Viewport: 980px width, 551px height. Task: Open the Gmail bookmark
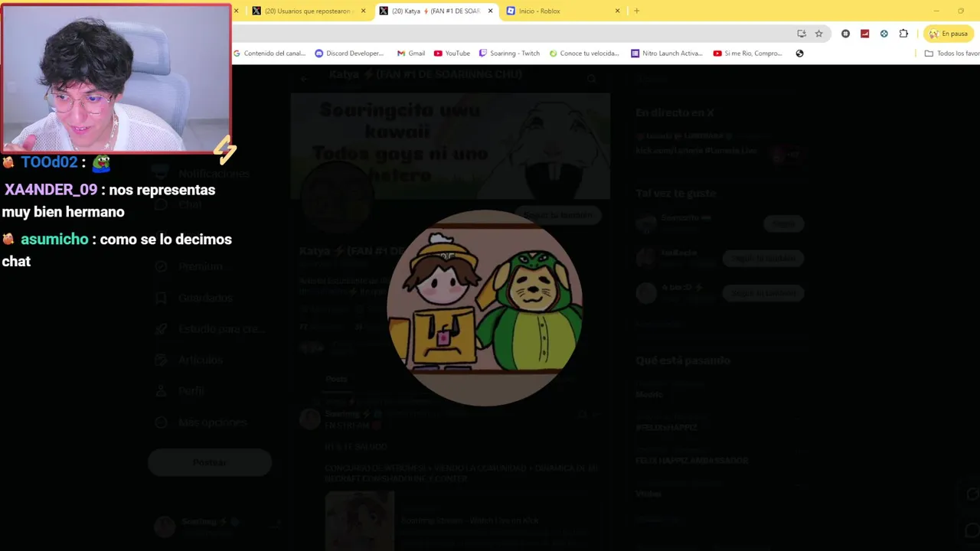point(411,54)
